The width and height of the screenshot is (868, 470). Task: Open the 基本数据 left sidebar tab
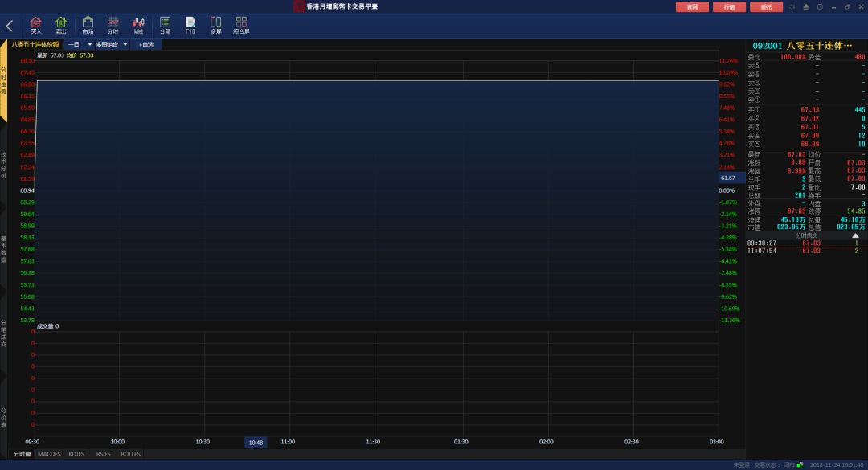point(3,249)
